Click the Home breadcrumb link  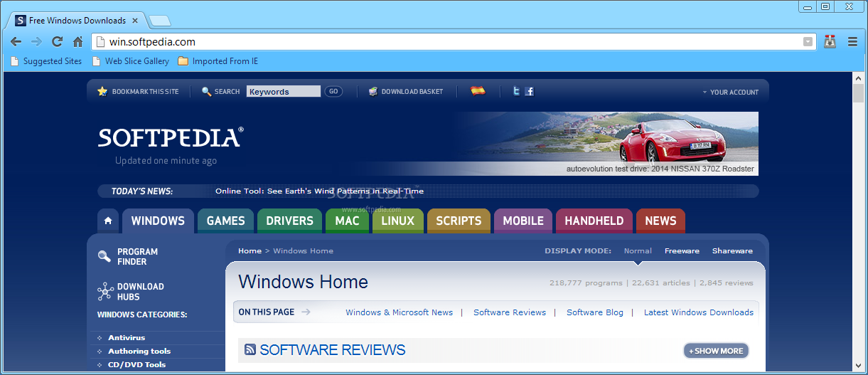250,250
